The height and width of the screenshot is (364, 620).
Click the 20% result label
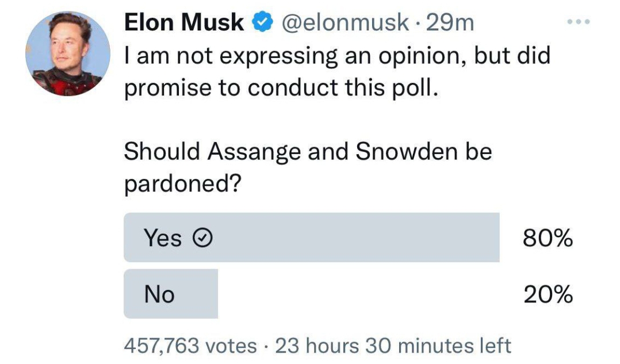pyautogui.click(x=548, y=295)
